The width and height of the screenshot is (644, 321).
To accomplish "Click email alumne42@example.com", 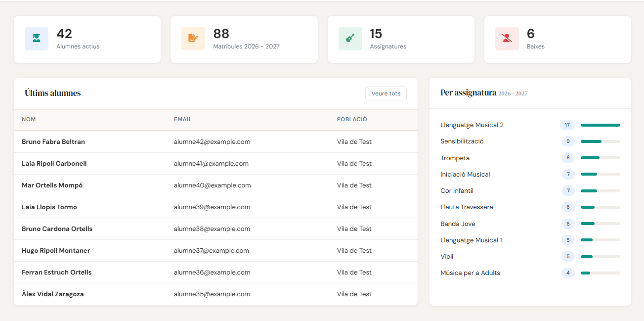I will (x=212, y=142).
